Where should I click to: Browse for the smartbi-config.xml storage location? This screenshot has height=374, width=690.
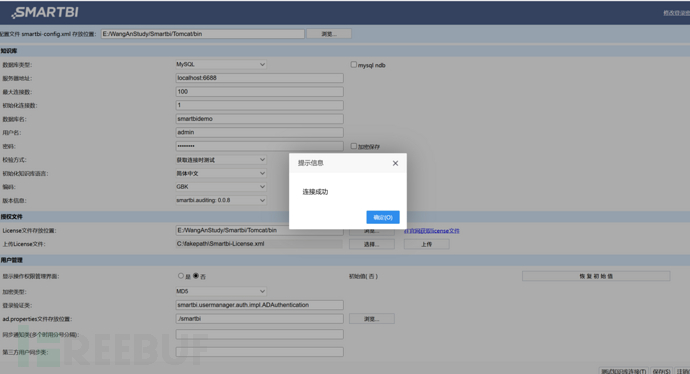point(329,34)
